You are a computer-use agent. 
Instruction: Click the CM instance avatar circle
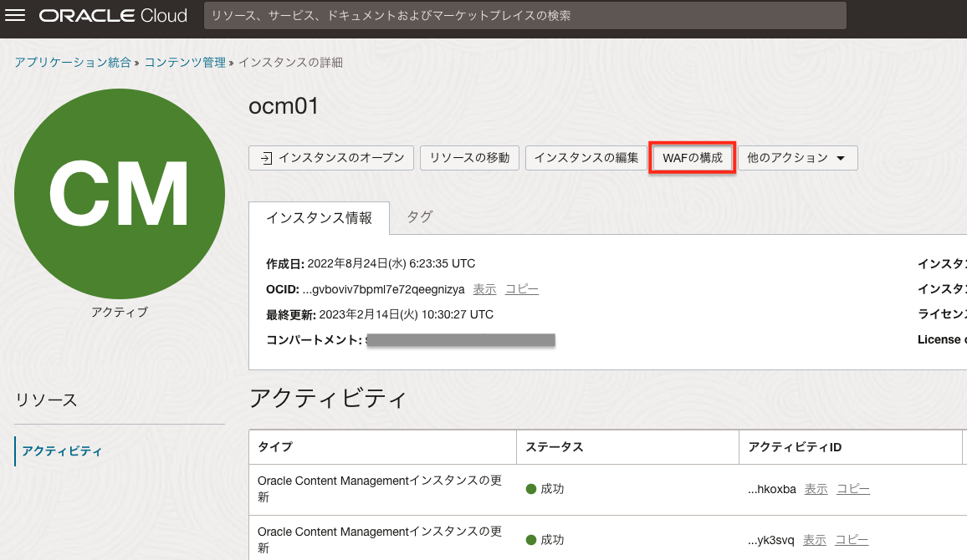coord(119,193)
